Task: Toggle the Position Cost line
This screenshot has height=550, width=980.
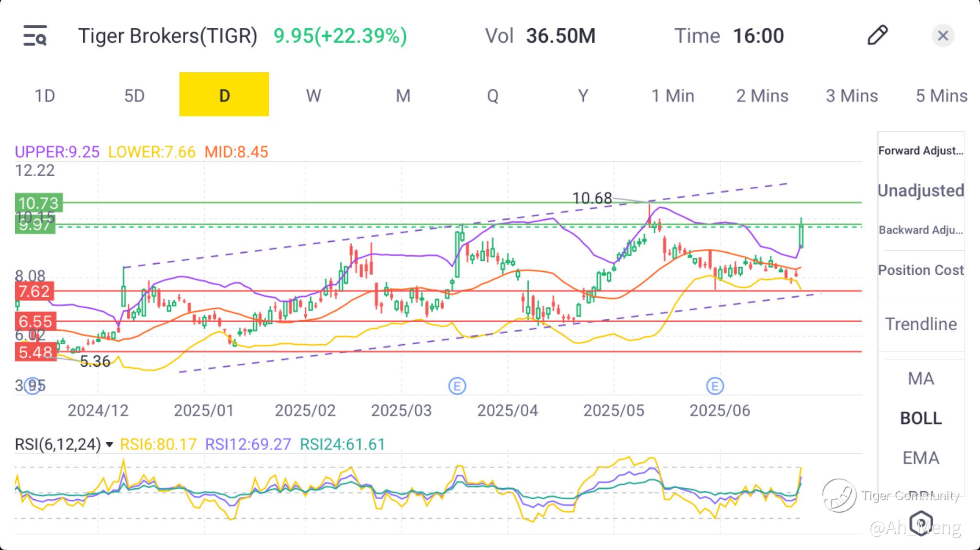Action: pyautogui.click(x=921, y=270)
